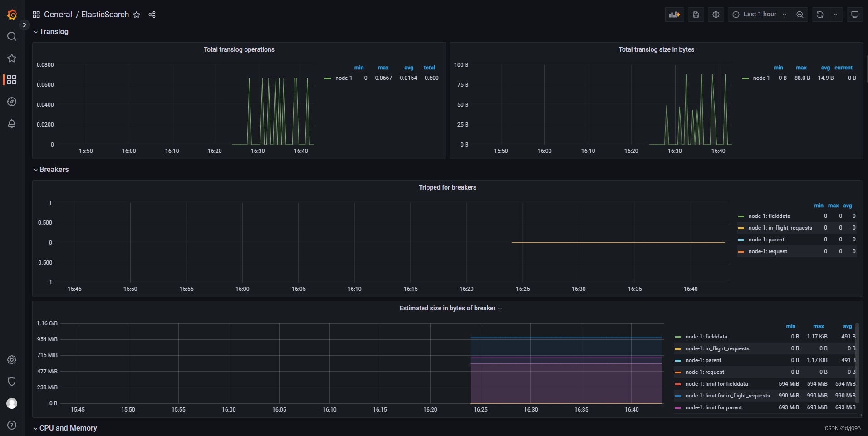This screenshot has width=868, height=436.
Task: Open the search dashboards icon
Action: pos(12,36)
